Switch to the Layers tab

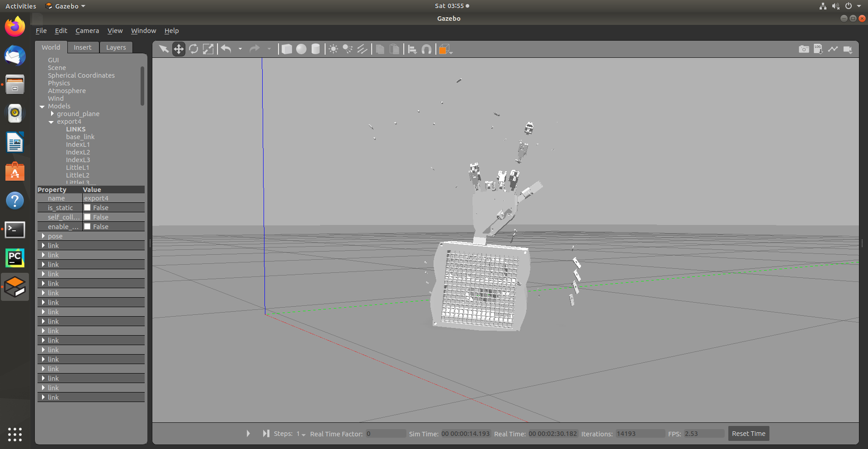[116, 47]
